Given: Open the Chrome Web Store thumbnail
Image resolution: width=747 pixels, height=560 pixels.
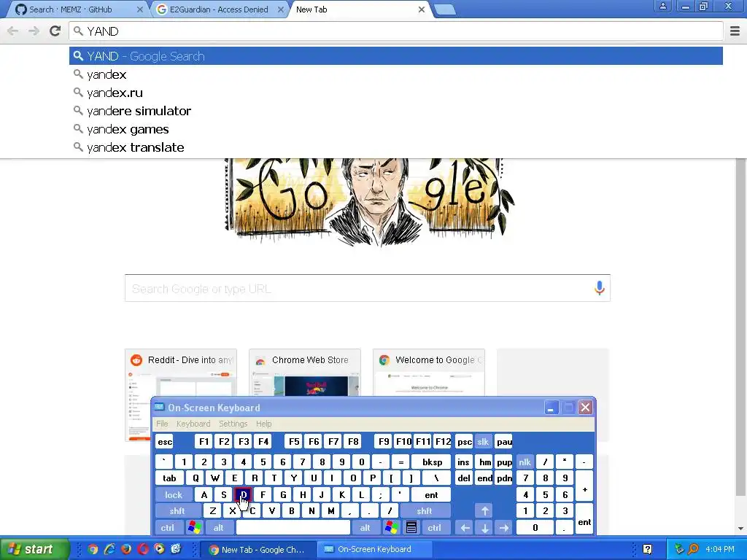Looking at the screenshot, I should [x=305, y=373].
